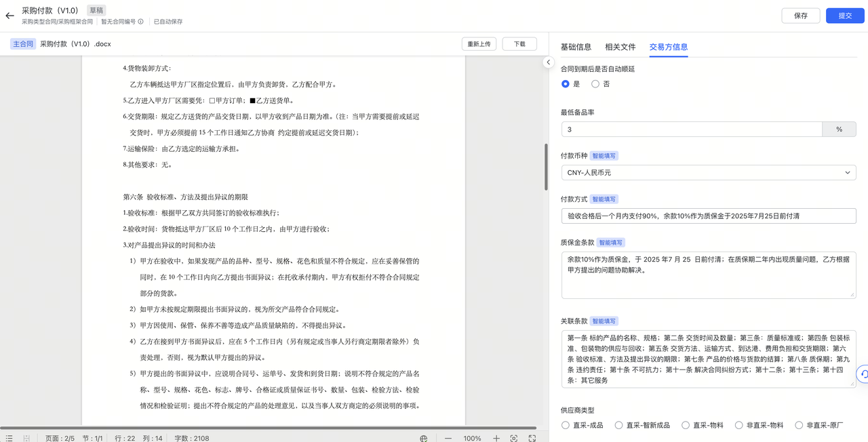Screen dimensions: 868x442
Task: Select supplier type 直采-成品
Action: coord(564,425)
